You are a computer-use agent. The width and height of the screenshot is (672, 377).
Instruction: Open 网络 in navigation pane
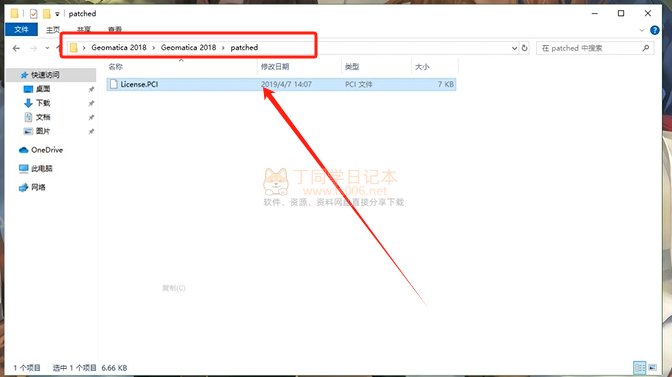pyautogui.click(x=38, y=187)
